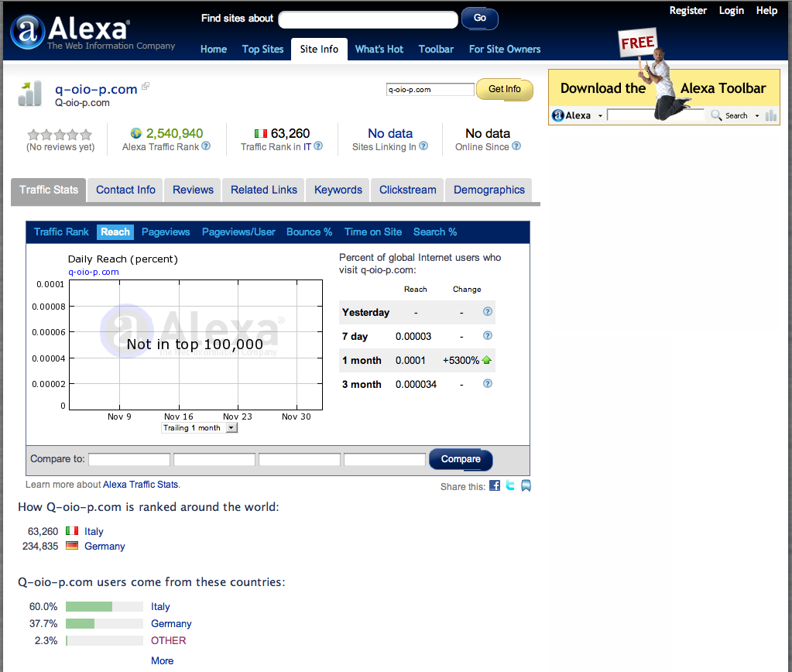The width and height of the screenshot is (792, 672).
Task: Click help icon in 3 month row
Action: point(488,383)
